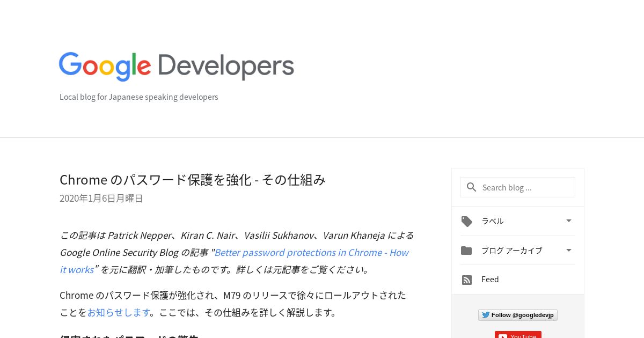Image resolution: width=644 pixels, height=338 pixels.
Task: Expand the ラベル dropdown arrow
Action: pos(569,221)
